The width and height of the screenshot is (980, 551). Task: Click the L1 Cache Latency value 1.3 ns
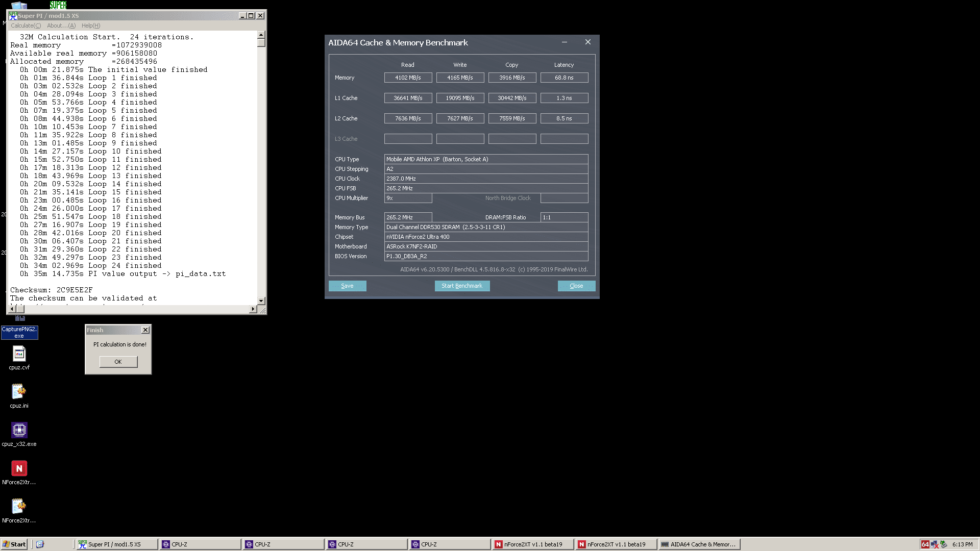(564, 98)
